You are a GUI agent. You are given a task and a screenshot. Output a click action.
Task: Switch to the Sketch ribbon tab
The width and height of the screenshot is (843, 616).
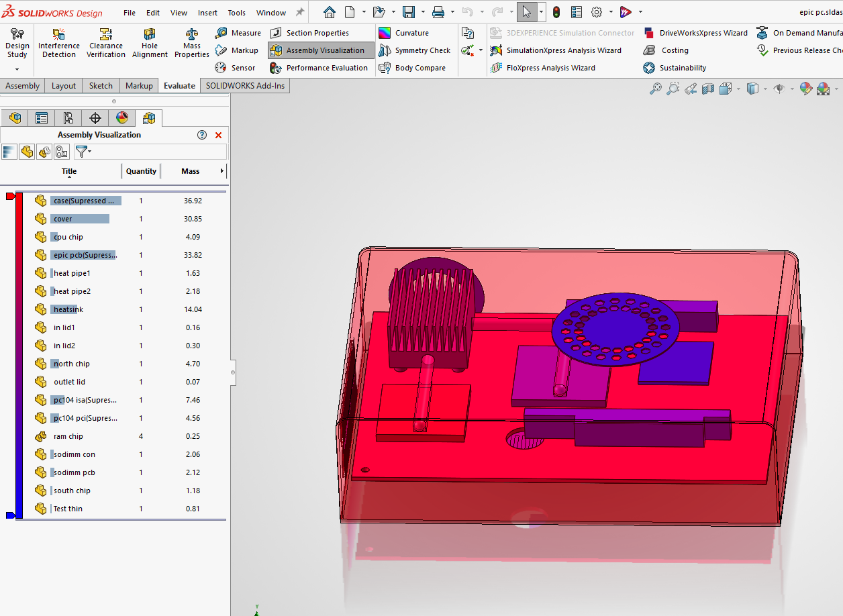click(x=101, y=86)
